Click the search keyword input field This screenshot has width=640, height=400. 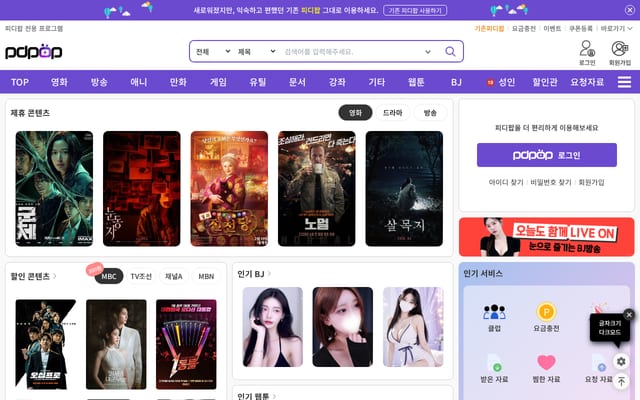[x=351, y=51]
